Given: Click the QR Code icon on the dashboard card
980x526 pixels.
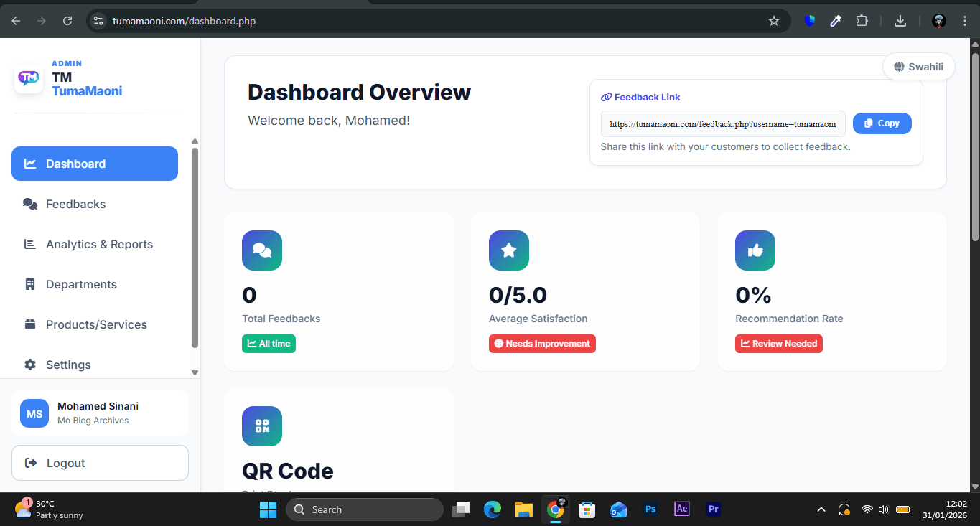Looking at the screenshot, I should 261,426.
